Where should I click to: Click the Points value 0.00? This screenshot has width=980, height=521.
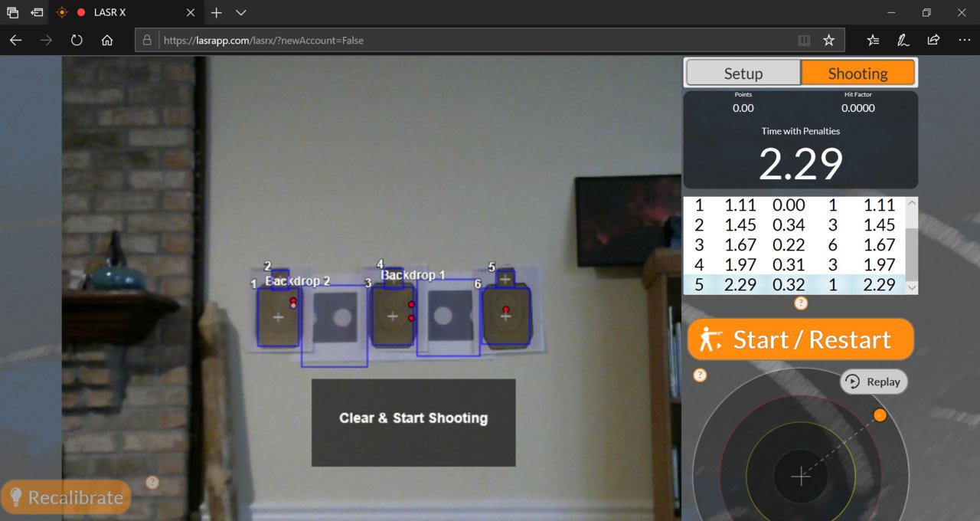(x=743, y=108)
